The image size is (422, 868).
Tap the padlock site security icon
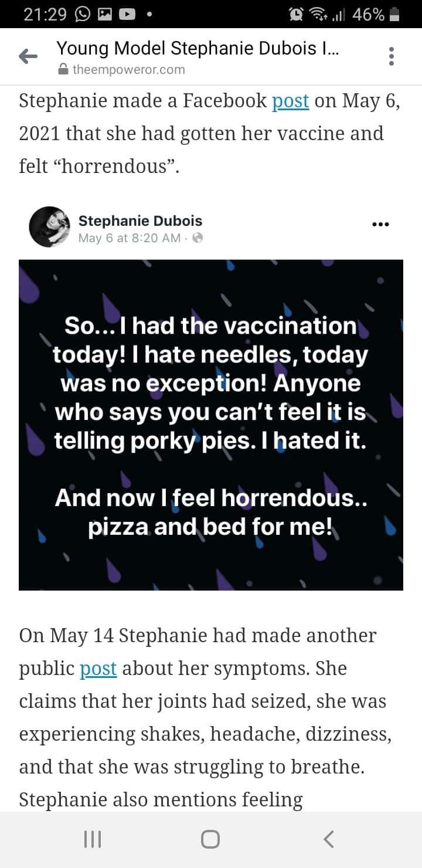tap(63, 70)
